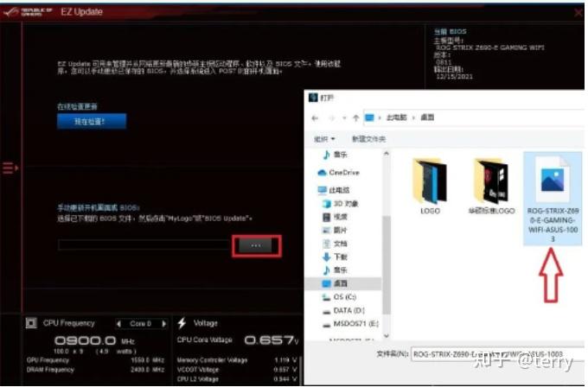Click the Videos film icon in tree

[326, 217]
